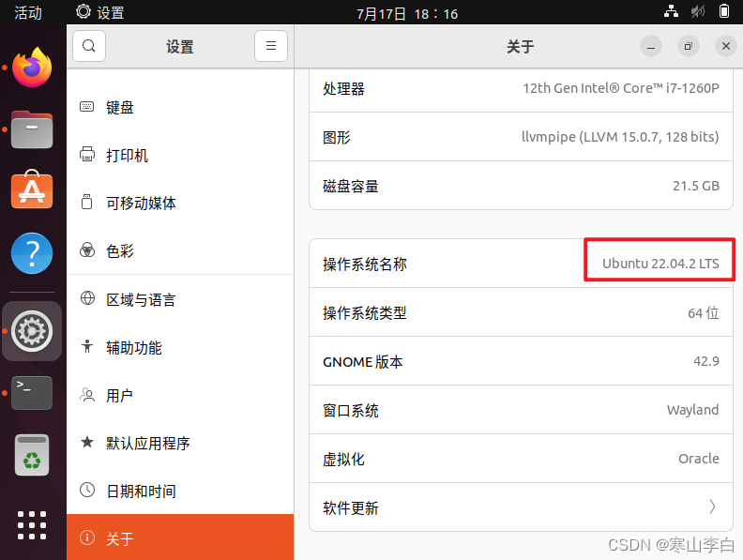Restore the Settings window size
The image size is (743, 560).
point(689,46)
